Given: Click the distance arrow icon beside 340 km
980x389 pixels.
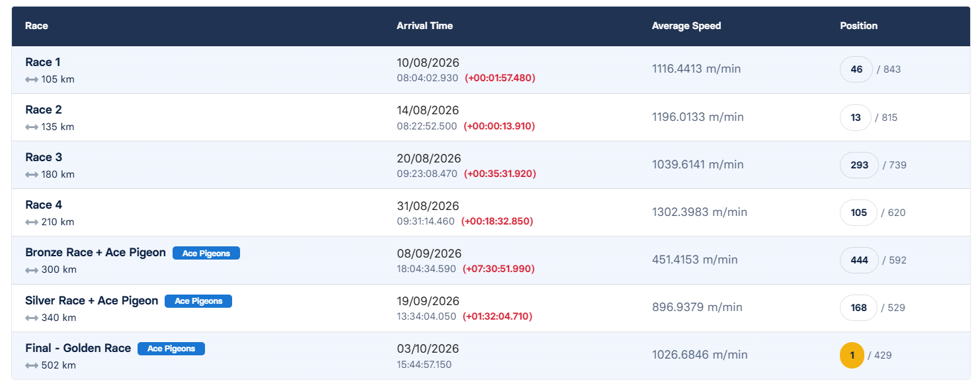Looking at the screenshot, I should tap(32, 318).
